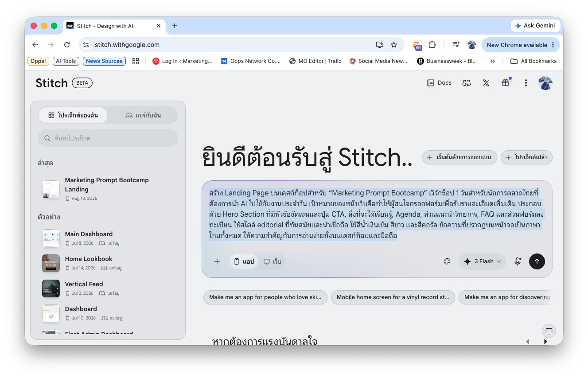Open the New Chrome available menu

521,45
